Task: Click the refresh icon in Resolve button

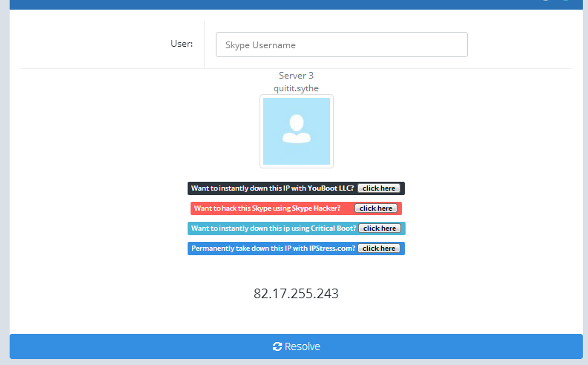Action: 277,346
